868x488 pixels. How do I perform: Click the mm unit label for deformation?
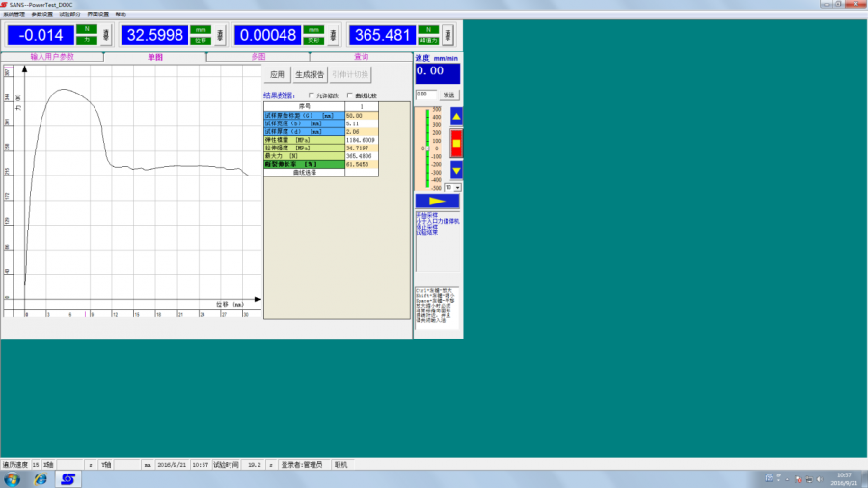coord(313,29)
